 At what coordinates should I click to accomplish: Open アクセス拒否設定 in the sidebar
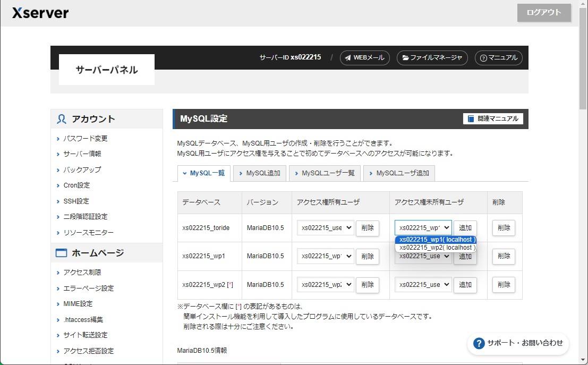pyautogui.click(x=89, y=351)
